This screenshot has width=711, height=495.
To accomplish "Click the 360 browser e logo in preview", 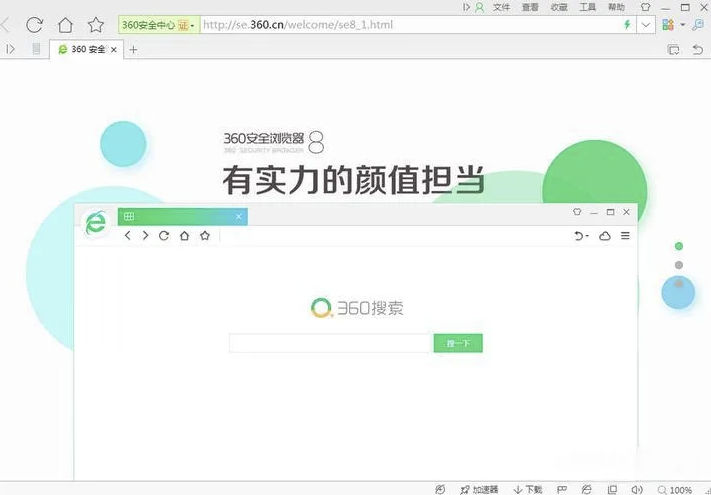I will point(96,223).
